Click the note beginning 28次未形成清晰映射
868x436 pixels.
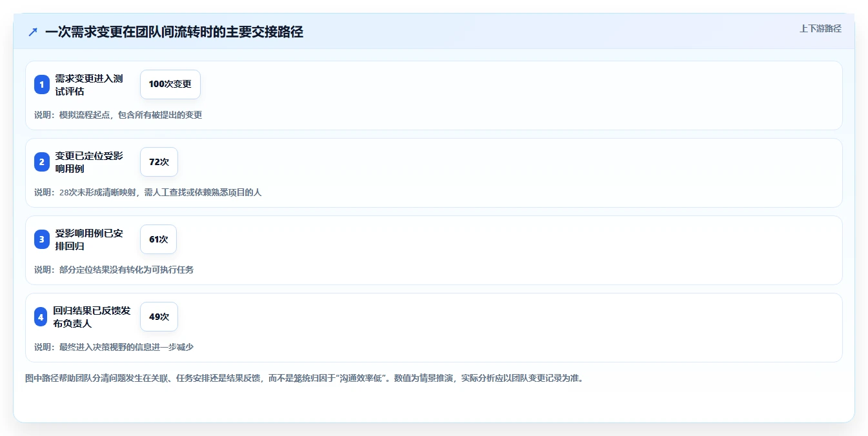148,192
